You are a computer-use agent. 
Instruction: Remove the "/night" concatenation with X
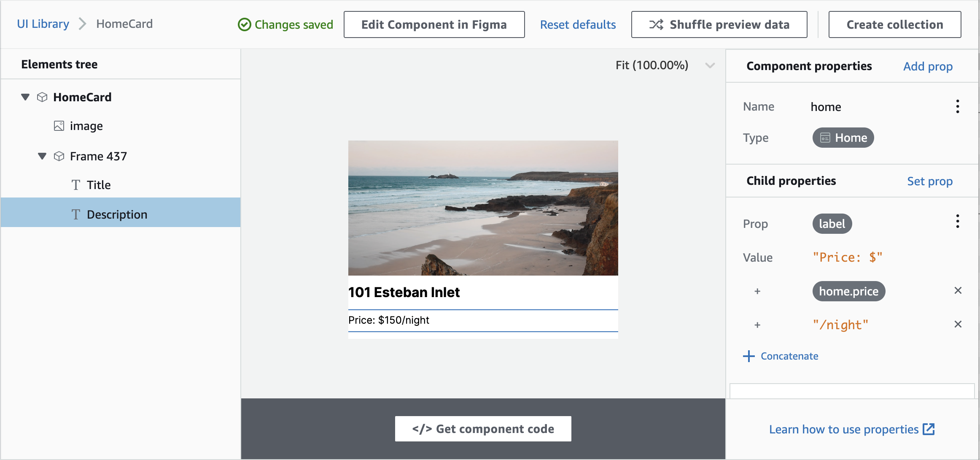pos(958,324)
